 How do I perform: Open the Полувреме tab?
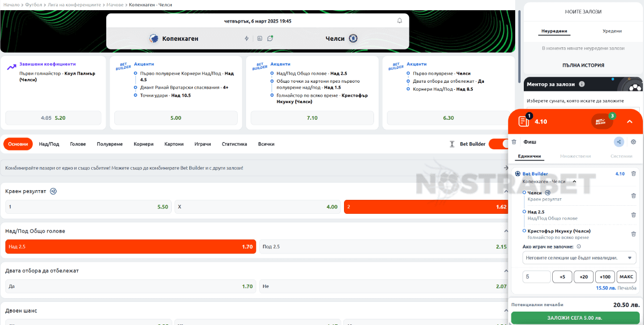pyautogui.click(x=109, y=144)
